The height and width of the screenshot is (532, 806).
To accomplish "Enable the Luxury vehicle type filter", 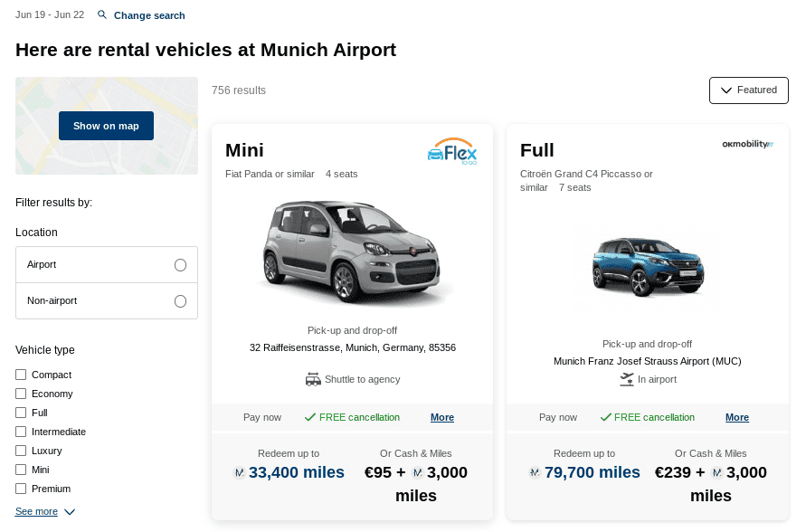I will tap(21, 451).
